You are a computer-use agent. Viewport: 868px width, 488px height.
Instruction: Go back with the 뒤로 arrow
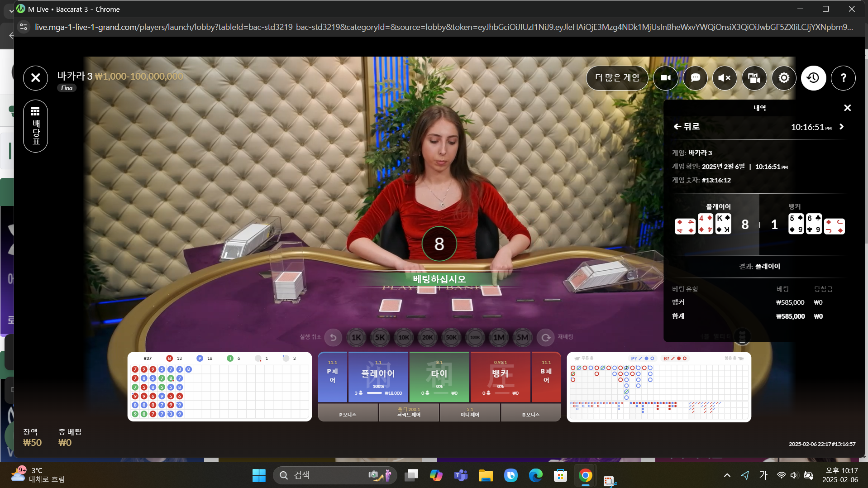(687, 127)
